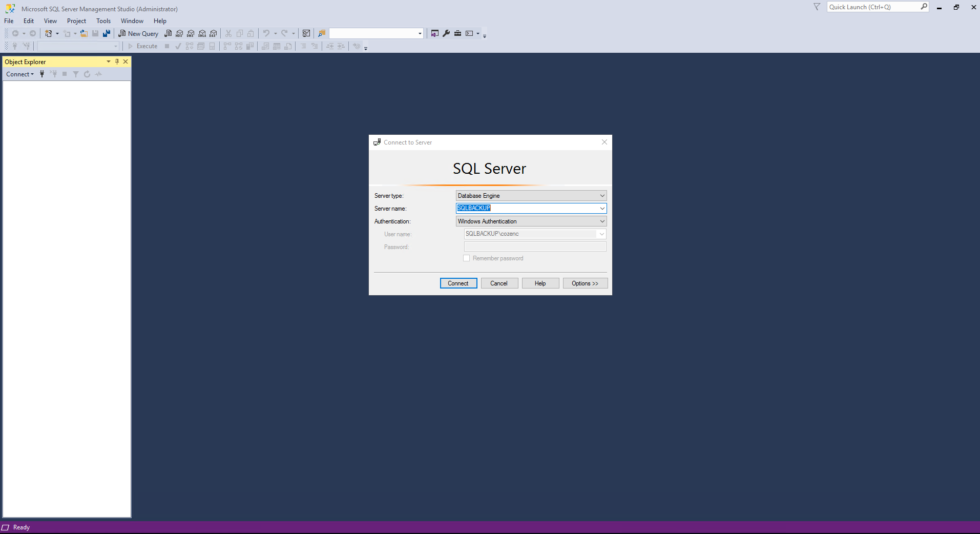Open the Window menu
This screenshot has width=980, height=534.
132,21
